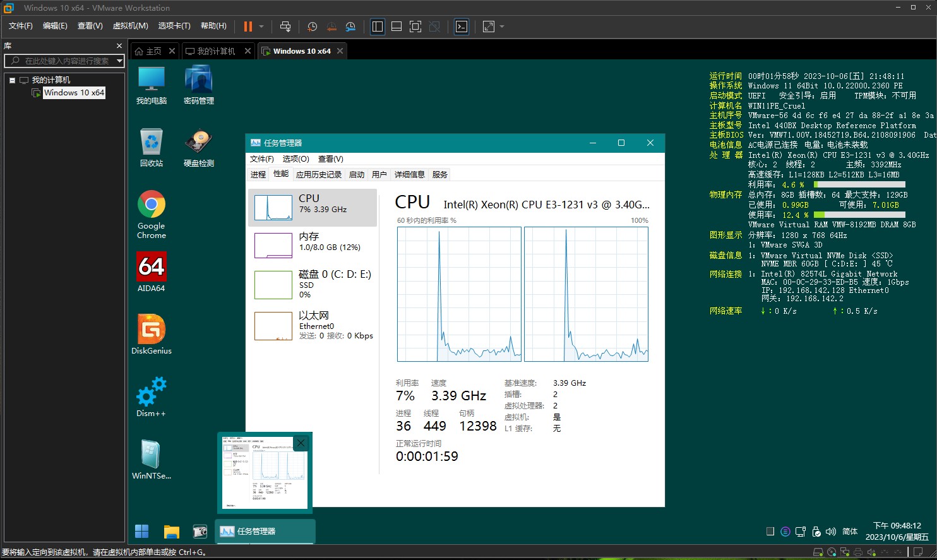Open the taskbar clock showing 09:48:12

(897, 531)
